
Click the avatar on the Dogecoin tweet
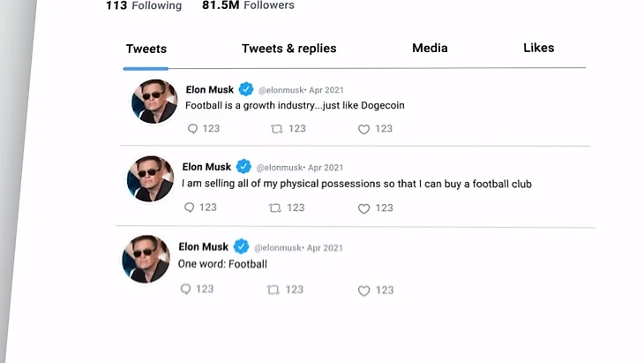point(154,101)
